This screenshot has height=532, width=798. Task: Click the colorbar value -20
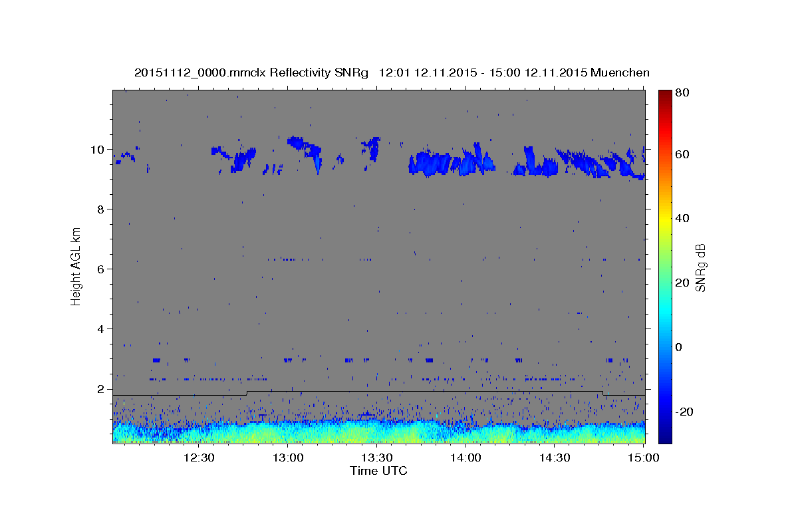click(x=684, y=412)
